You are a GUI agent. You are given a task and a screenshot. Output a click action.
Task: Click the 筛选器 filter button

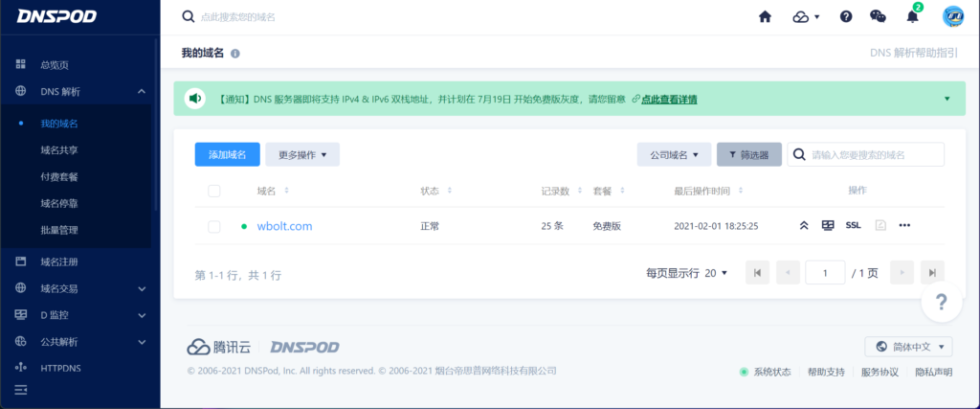coord(748,154)
